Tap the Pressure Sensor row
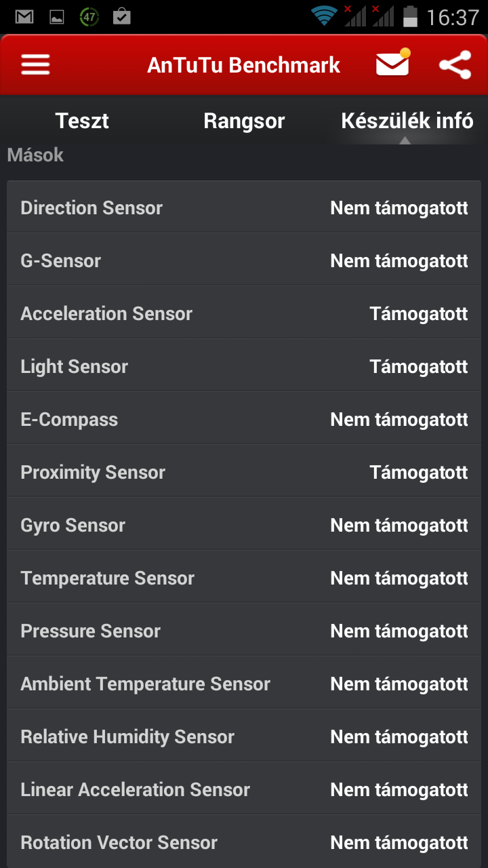This screenshot has height=868, width=488. pos(244,631)
